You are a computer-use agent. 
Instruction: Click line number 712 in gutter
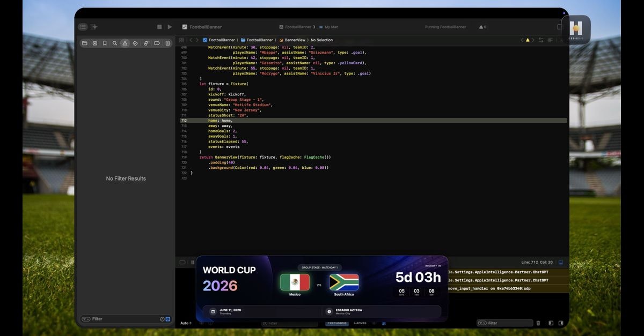point(184,121)
